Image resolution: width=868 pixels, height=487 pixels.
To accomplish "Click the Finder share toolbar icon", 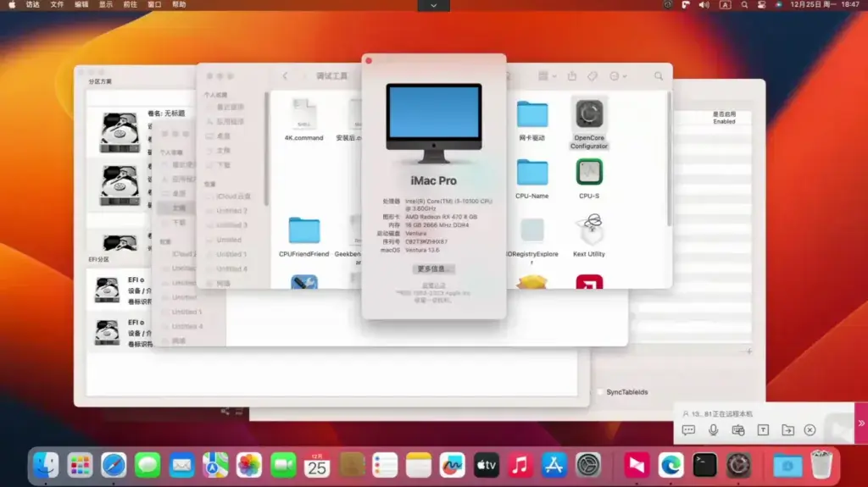I will tap(572, 76).
